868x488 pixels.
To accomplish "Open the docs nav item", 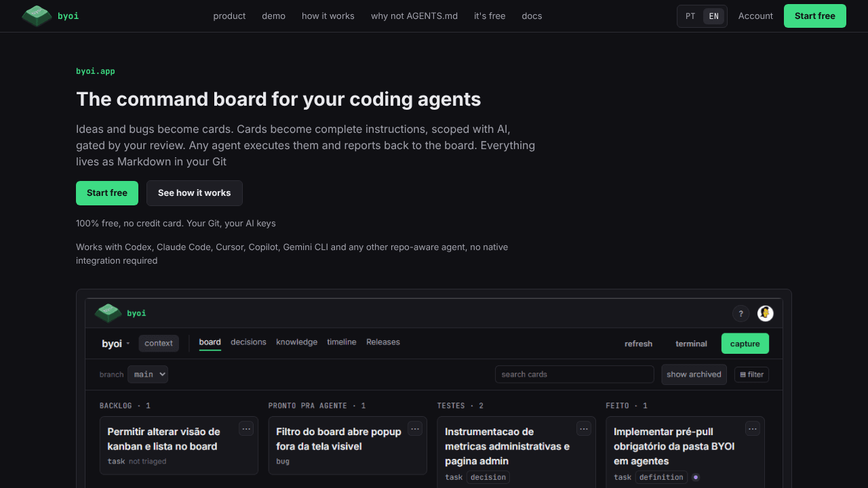I will tap(532, 16).
